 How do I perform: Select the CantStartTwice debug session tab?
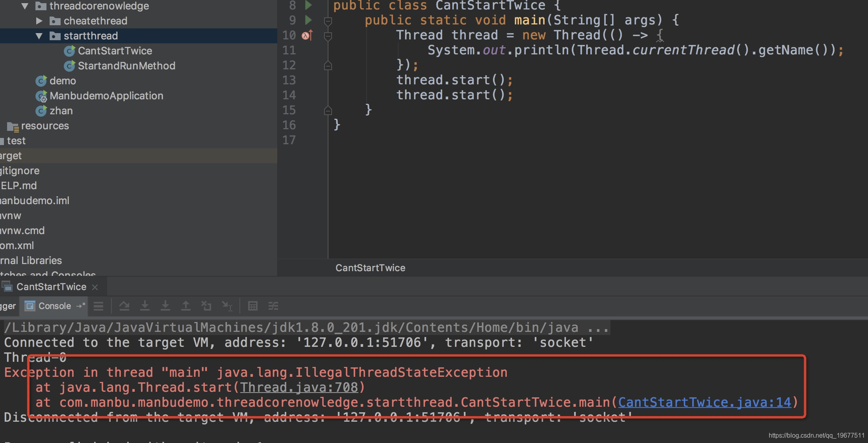click(x=51, y=287)
